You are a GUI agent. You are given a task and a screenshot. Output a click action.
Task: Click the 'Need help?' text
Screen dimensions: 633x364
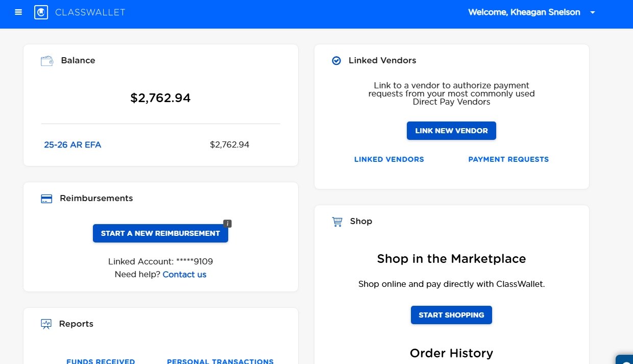[137, 275]
